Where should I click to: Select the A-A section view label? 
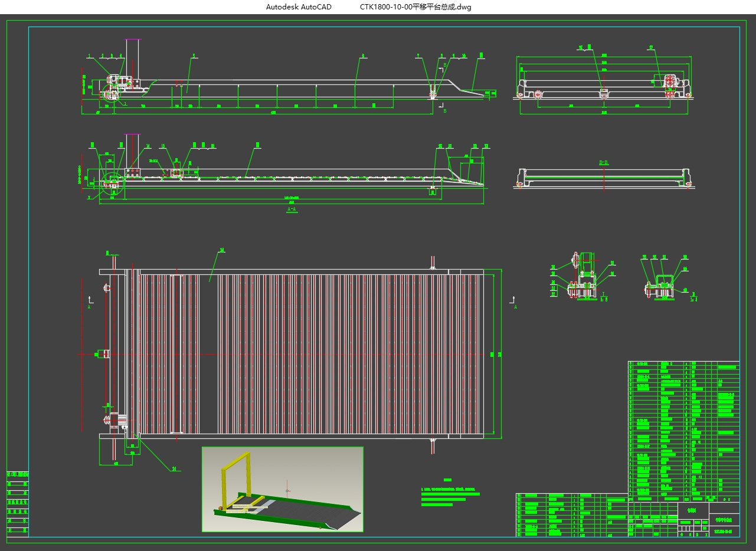(x=292, y=209)
